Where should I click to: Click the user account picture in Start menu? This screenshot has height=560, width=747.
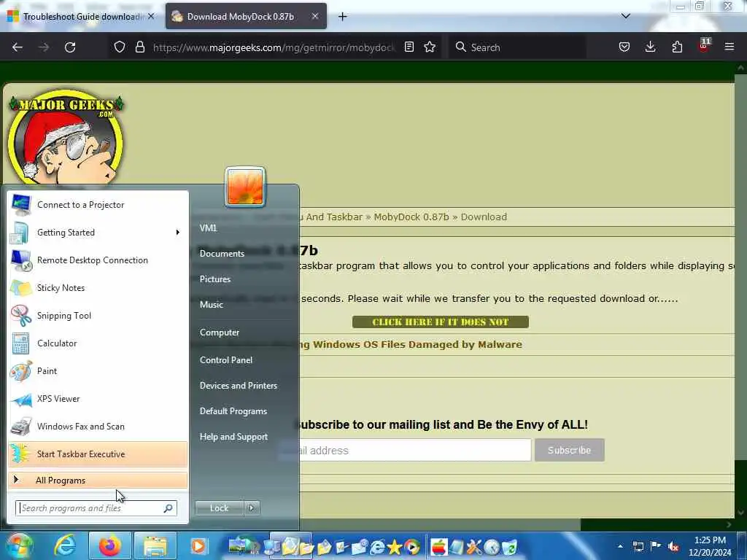coord(245,187)
